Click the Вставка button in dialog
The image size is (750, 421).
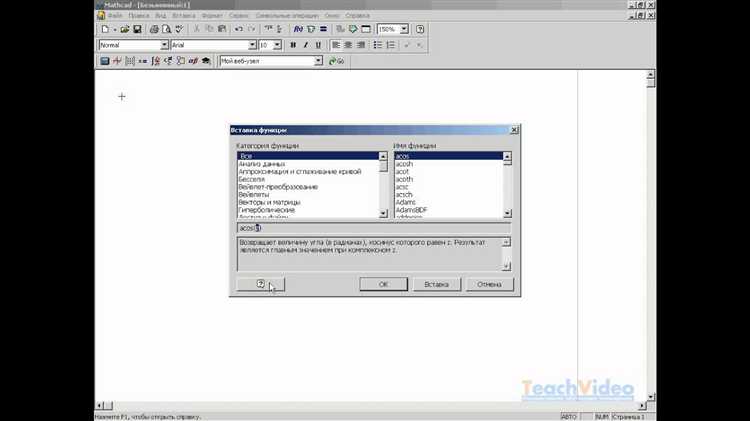click(436, 284)
